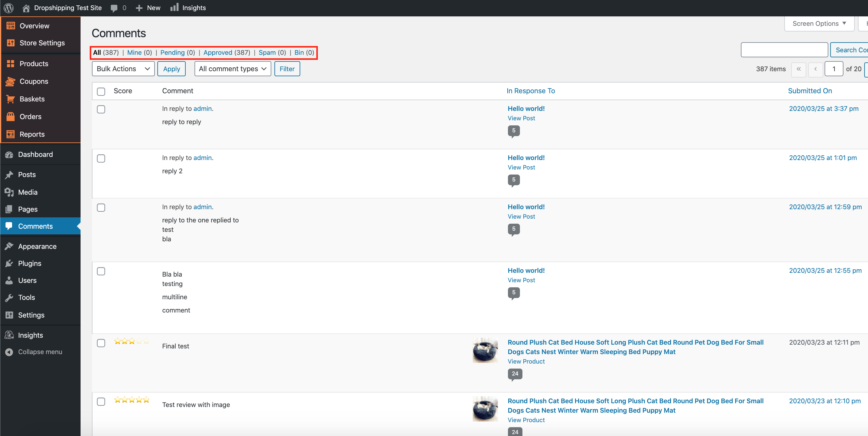Expand the All comment types dropdown
Viewport: 868px width, 436px height.
pyautogui.click(x=233, y=69)
